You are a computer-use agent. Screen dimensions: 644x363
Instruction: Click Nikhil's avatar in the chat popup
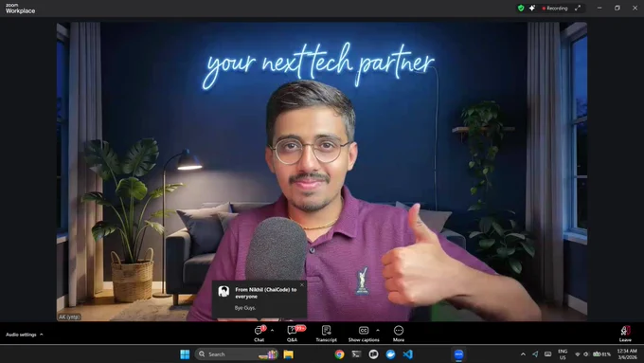click(224, 292)
